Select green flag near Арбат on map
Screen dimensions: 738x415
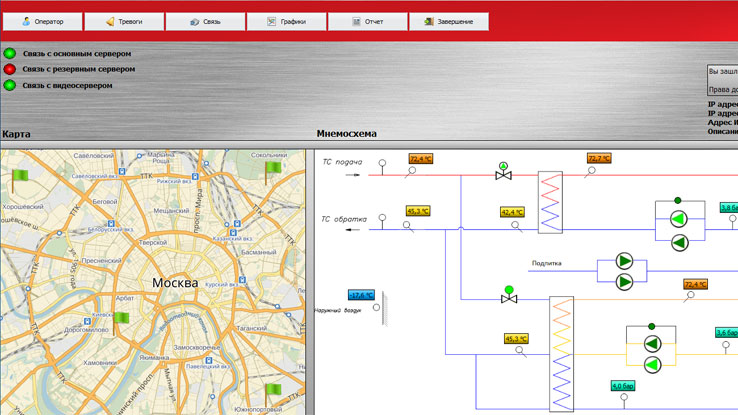[x=120, y=322]
